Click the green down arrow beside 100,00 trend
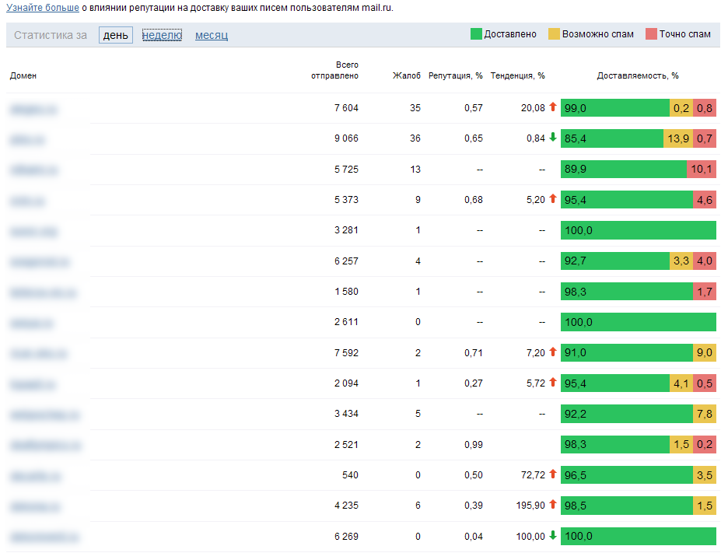Screen dimensions: 728x560 [x=553, y=535]
